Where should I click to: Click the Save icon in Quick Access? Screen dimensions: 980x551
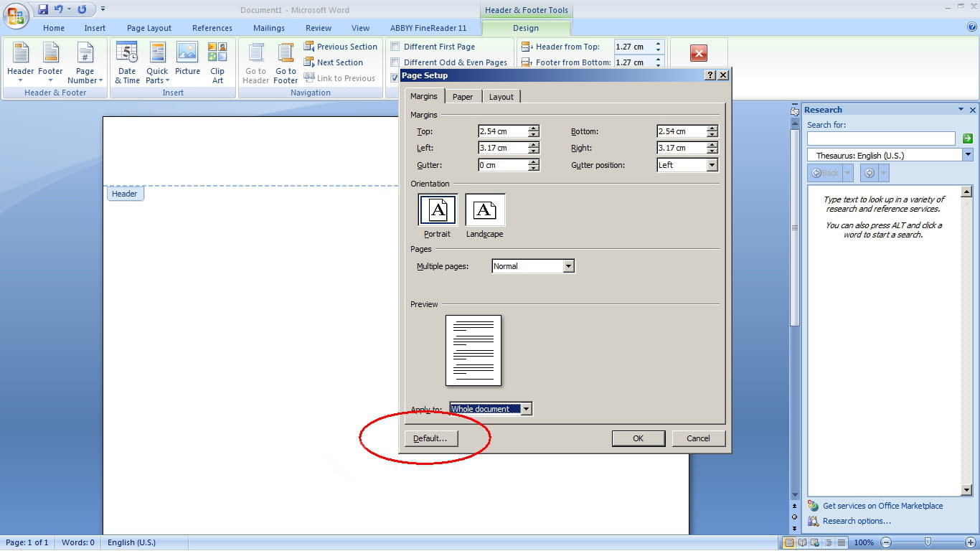[x=43, y=9]
